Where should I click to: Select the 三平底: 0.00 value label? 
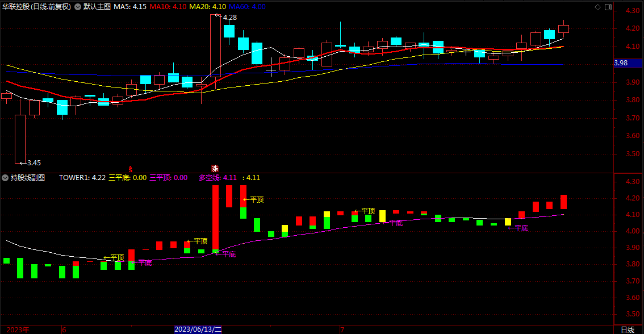tap(127, 178)
